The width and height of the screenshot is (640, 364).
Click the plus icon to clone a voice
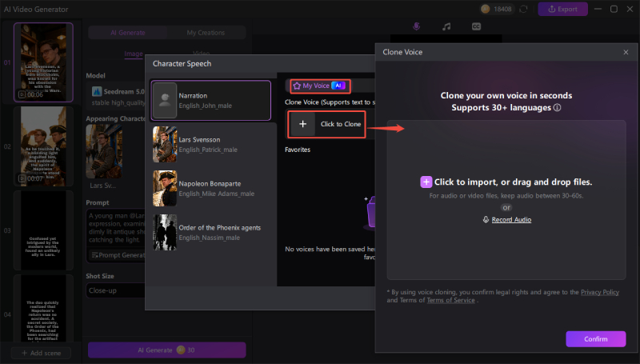tap(302, 125)
